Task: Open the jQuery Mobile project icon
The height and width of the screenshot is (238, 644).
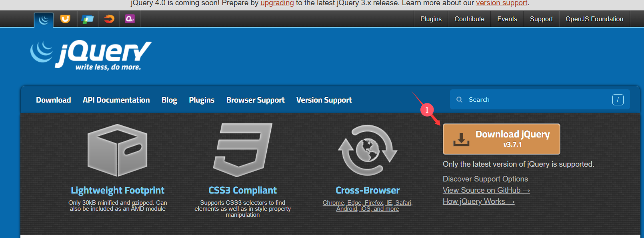Action: [87, 19]
